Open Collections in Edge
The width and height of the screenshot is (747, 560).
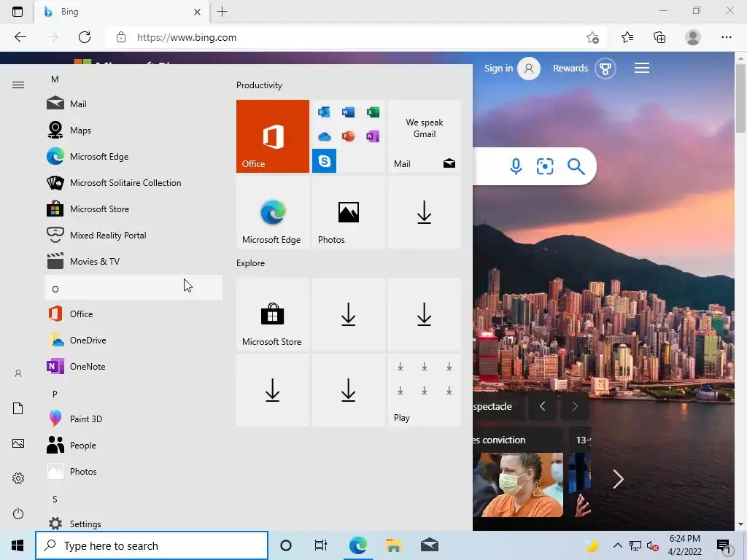pyautogui.click(x=659, y=37)
